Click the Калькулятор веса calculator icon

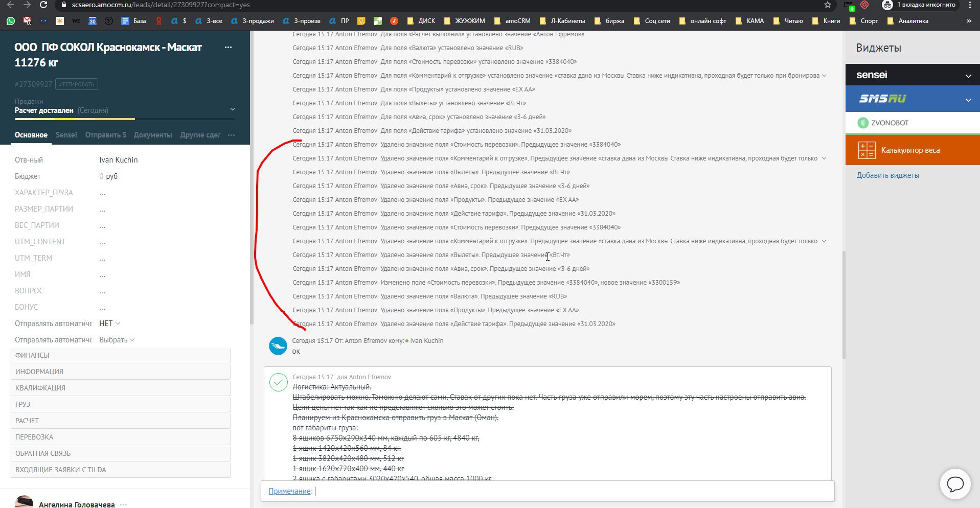[x=867, y=150]
